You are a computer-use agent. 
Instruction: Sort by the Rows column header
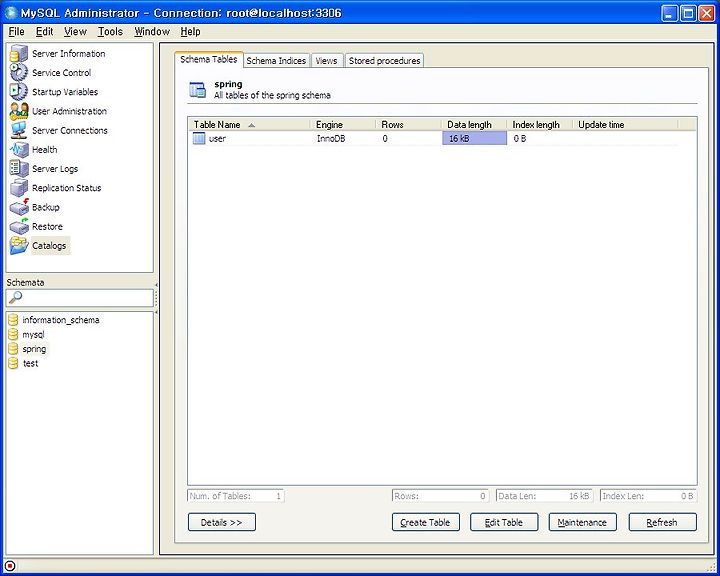[409, 124]
